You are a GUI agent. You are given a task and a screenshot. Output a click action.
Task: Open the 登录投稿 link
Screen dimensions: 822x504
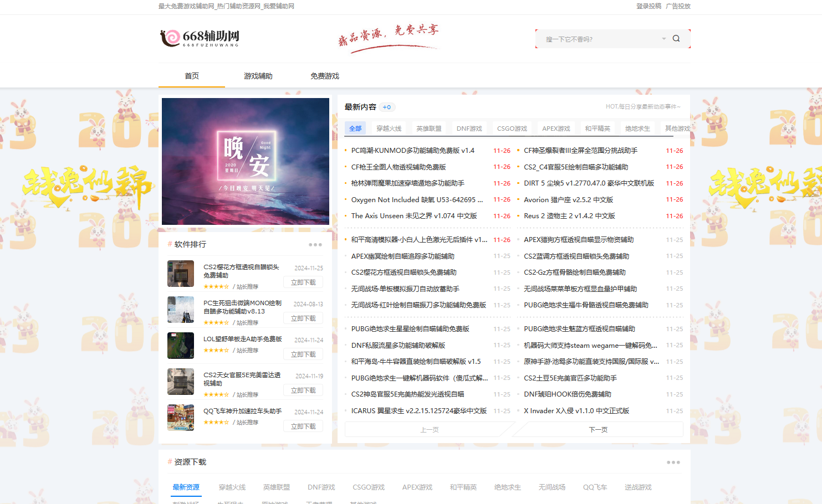pyautogui.click(x=649, y=6)
